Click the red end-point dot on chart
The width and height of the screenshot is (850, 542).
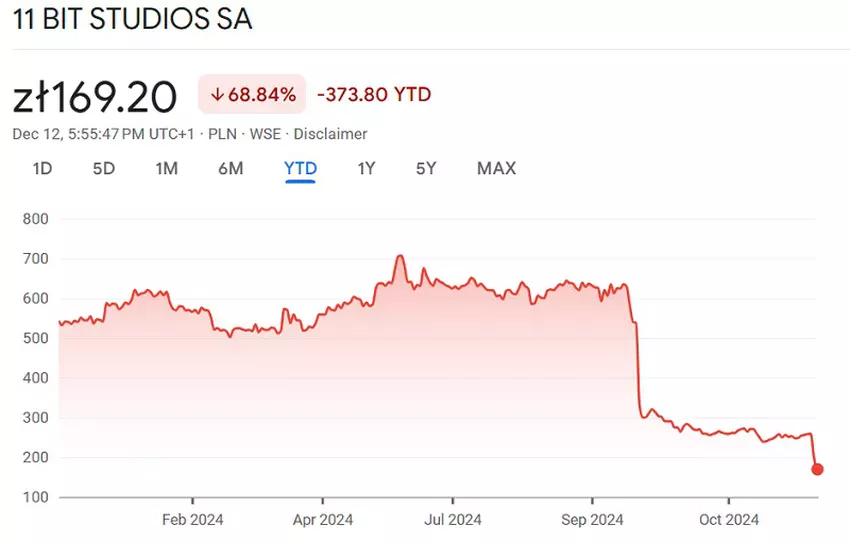[x=817, y=469]
